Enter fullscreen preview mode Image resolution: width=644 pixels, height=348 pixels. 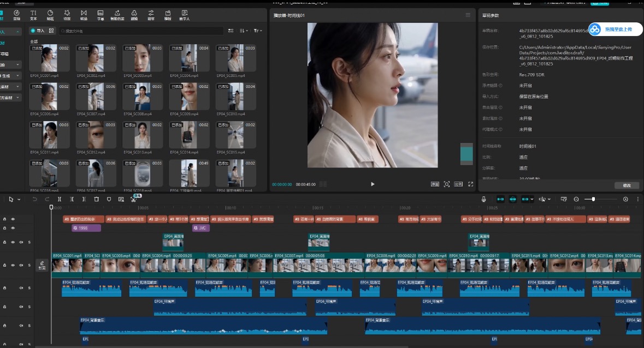tap(471, 184)
